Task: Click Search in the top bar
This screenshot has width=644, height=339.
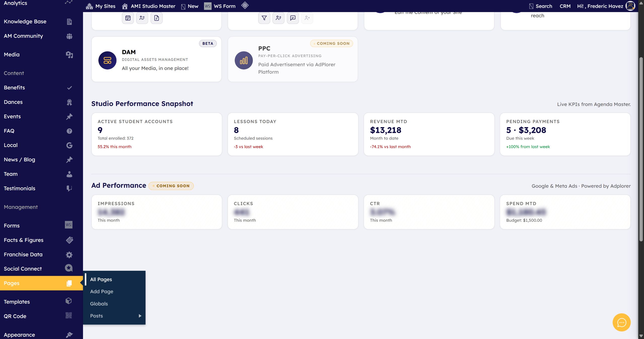Action: pyautogui.click(x=540, y=6)
